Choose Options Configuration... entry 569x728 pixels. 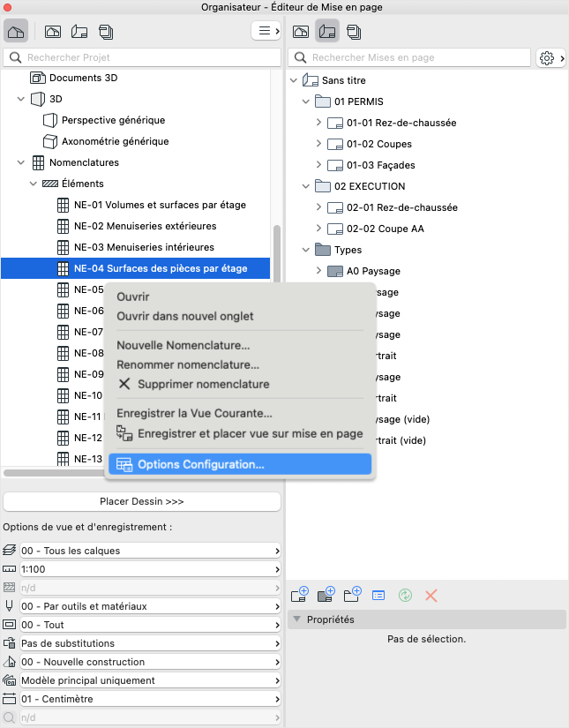[x=240, y=464]
